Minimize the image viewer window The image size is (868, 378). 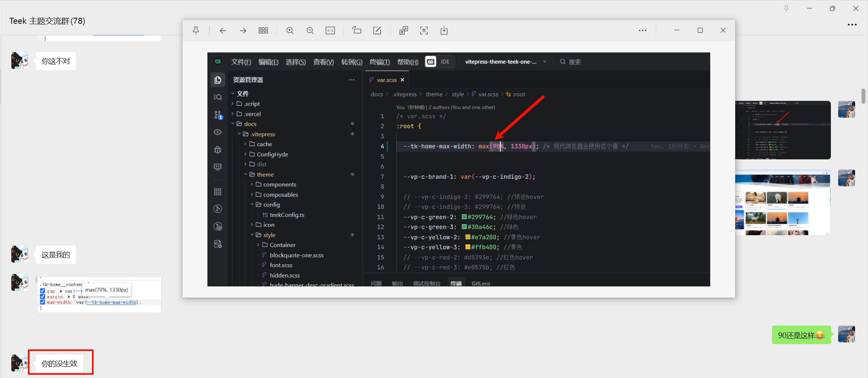pyautogui.click(x=677, y=31)
